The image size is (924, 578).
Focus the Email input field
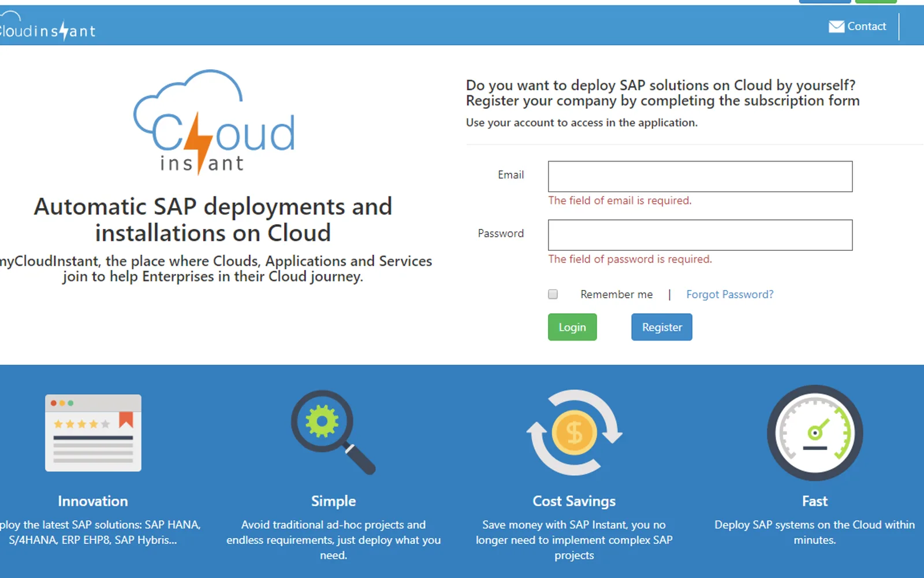[x=700, y=176]
